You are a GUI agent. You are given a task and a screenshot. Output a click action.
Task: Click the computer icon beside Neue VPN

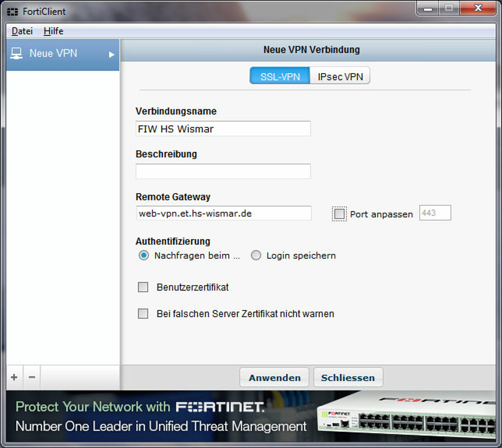pyautogui.click(x=16, y=53)
